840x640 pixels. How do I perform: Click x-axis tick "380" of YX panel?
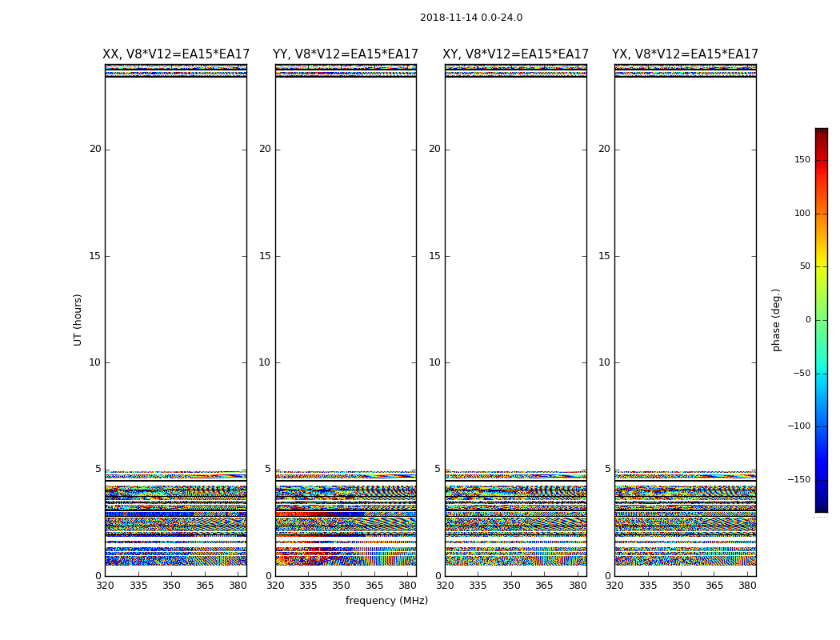747,586
